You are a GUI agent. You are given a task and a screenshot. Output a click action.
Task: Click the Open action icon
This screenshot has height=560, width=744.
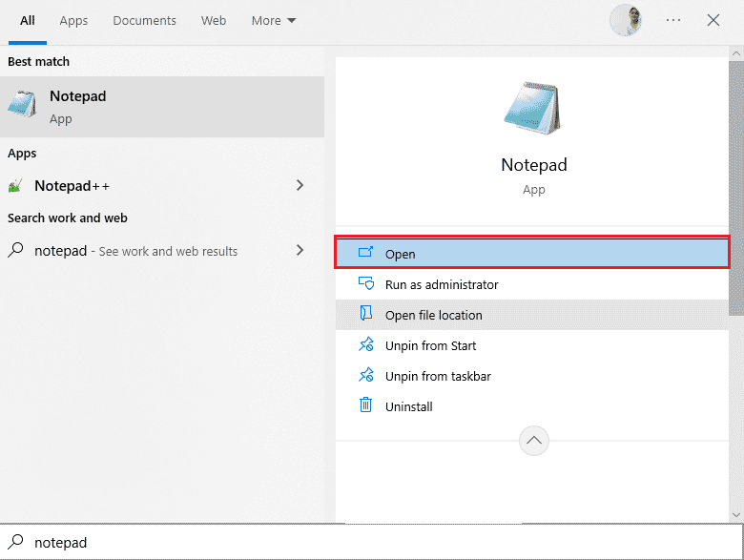365,252
